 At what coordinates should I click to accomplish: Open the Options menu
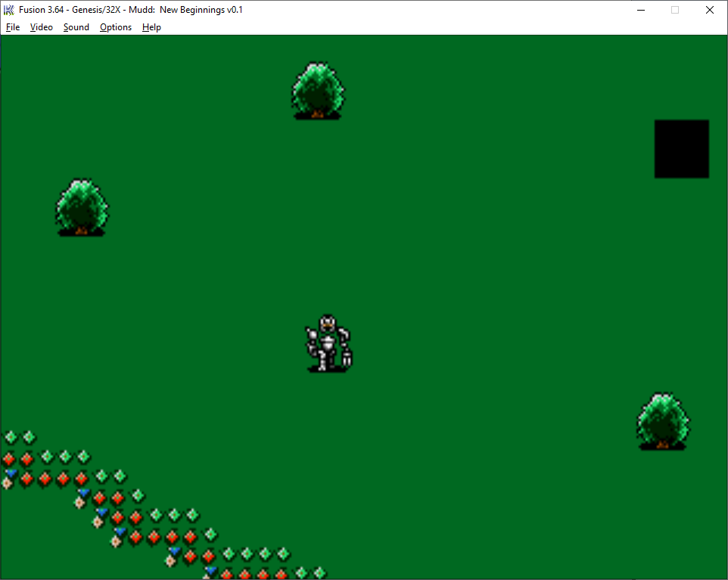tap(116, 27)
